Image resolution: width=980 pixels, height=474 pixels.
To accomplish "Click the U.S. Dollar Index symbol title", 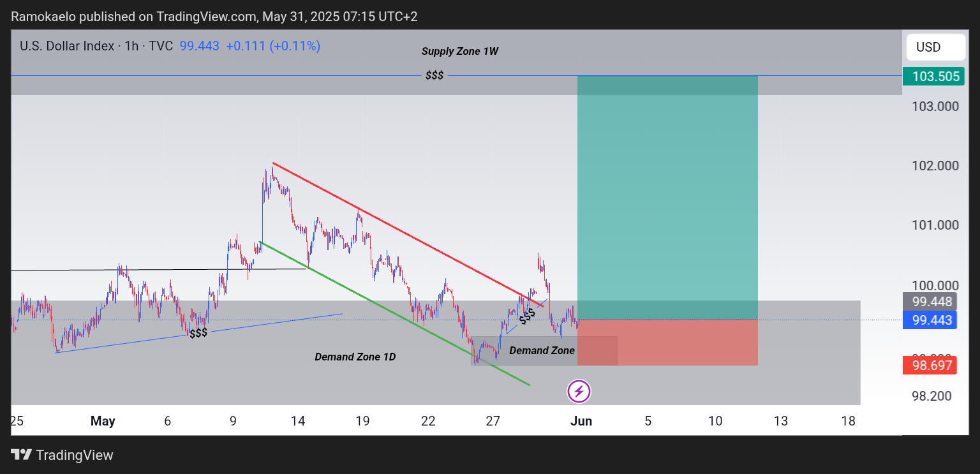I will click(67, 46).
